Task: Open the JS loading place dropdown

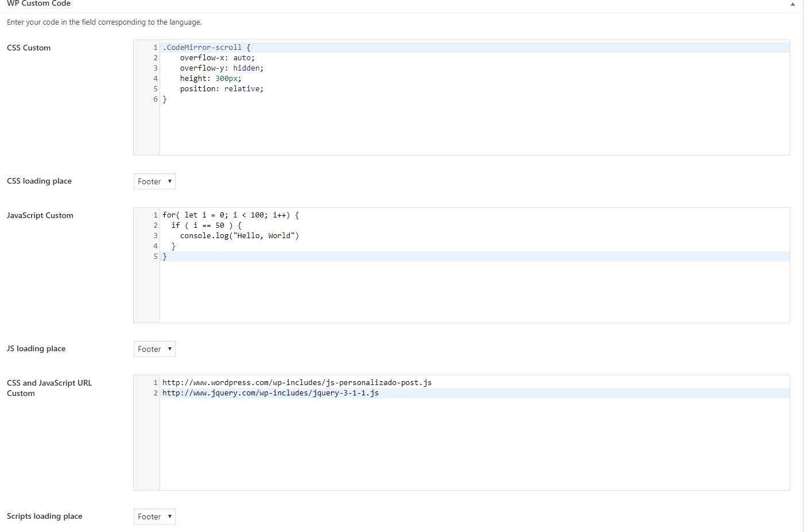Action: coord(154,349)
